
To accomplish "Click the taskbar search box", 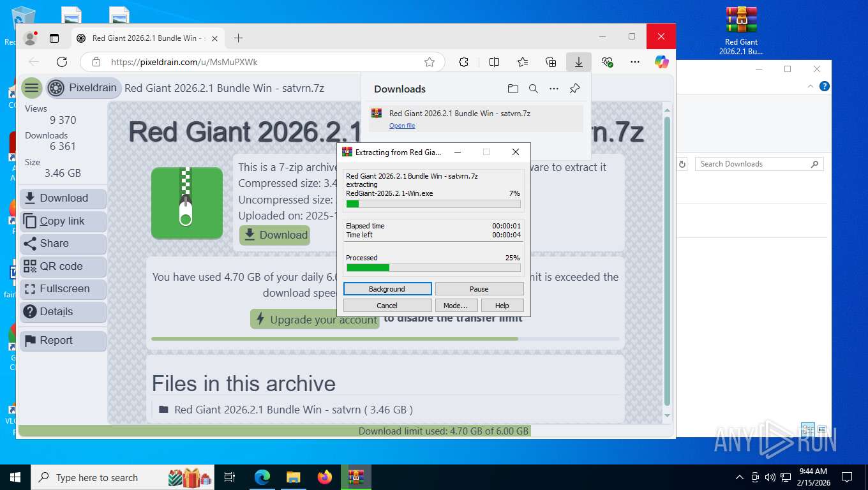I will (123, 477).
